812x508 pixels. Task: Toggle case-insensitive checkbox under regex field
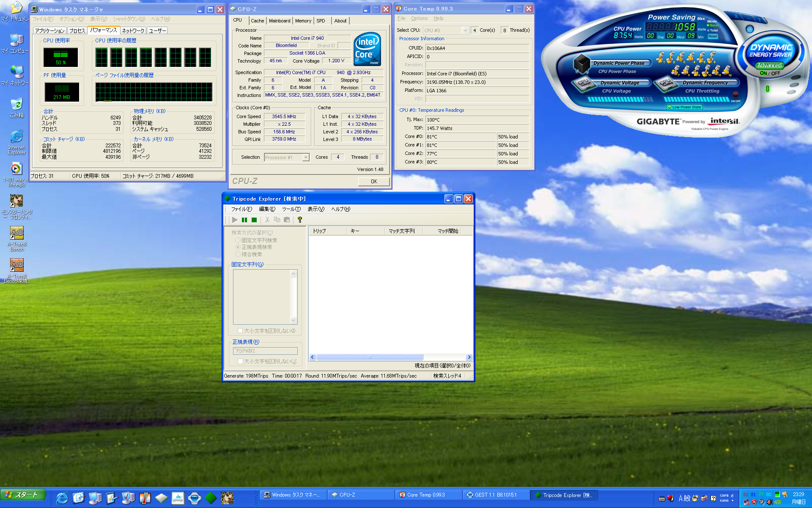click(x=240, y=361)
